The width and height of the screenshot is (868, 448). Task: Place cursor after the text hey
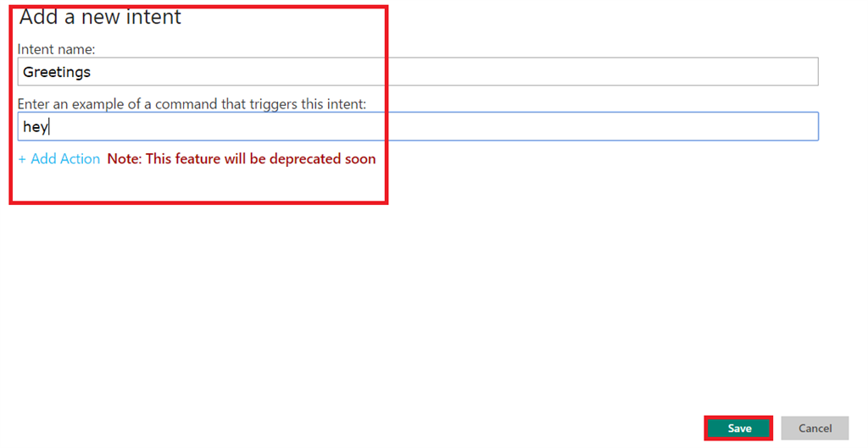[x=48, y=127]
